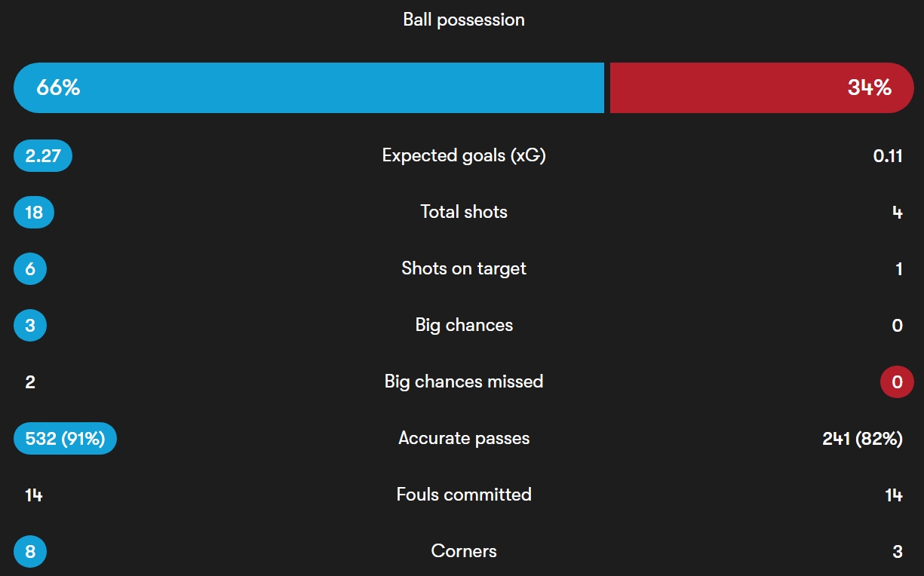Image resolution: width=924 pixels, height=576 pixels.
Task: Click the Accurate passes label
Action: (x=464, y=439)
